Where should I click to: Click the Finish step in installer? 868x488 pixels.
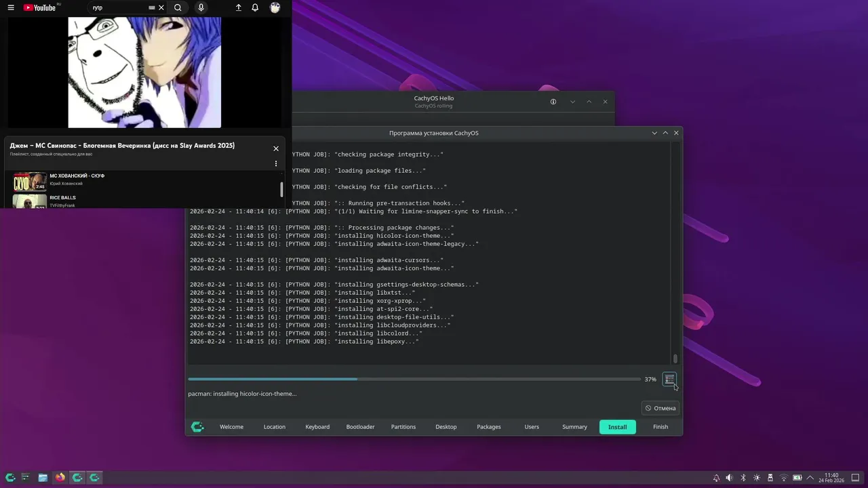pyautogui.click(x=660, y=427)
